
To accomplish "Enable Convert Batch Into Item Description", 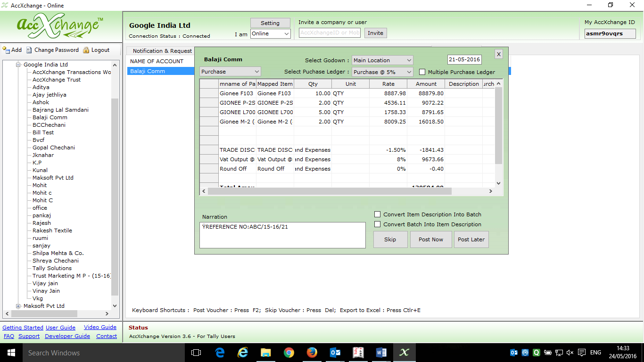I will point(377,224).
